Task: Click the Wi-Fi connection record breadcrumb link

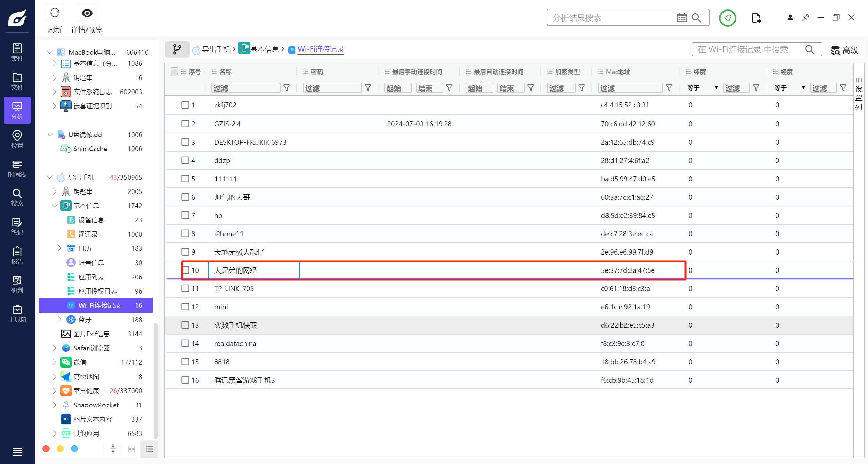Action: (x=321, y=49)
